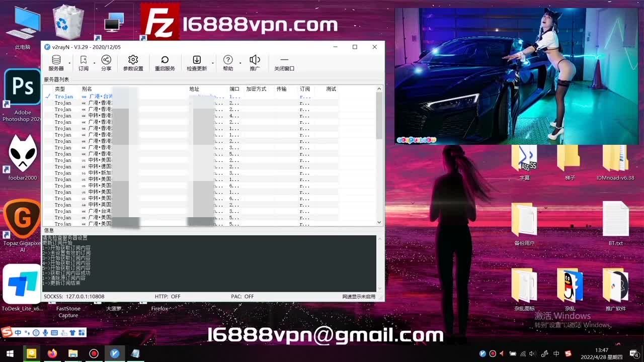Open the IDMnoad-v6.38 folder
The width and height of the screenshot is (644, 362).
[x=615, y=163]
